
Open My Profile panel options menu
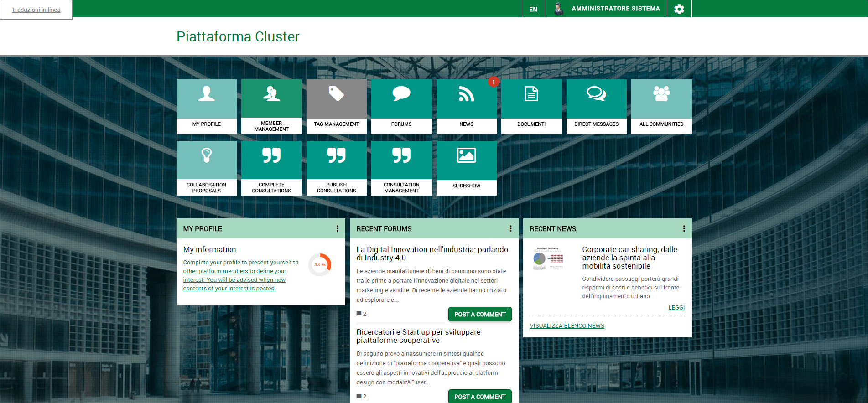coord(337,228)
